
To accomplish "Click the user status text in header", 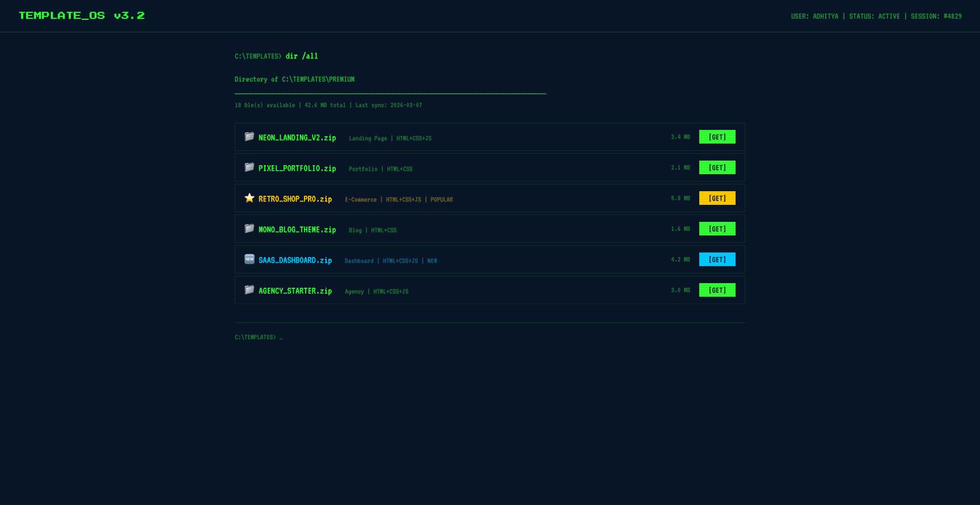I will [876, 16].
